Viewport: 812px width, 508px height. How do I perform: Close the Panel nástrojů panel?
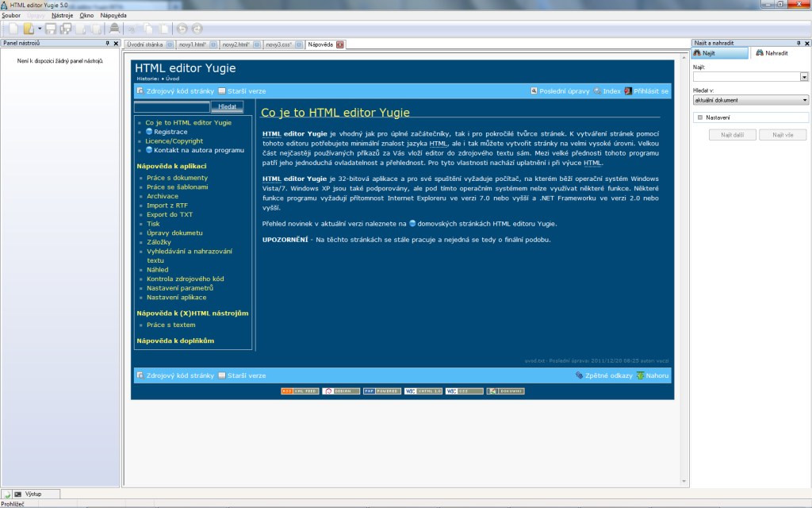(x=116, y=43)
